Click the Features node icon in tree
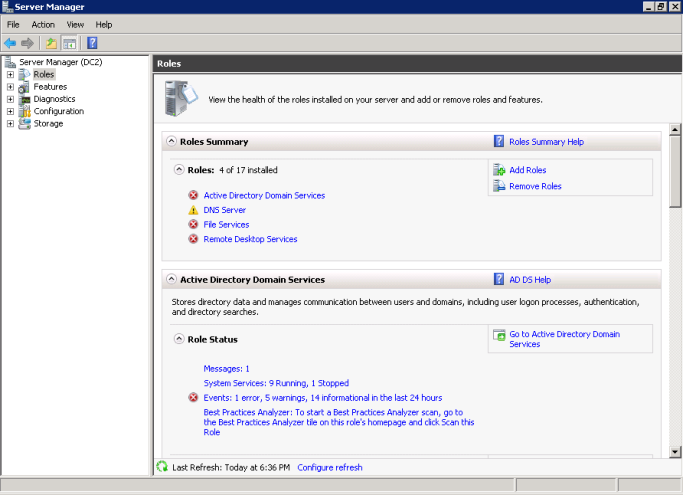This screenshot has height=495, width=683. click(x=24, y=87)
